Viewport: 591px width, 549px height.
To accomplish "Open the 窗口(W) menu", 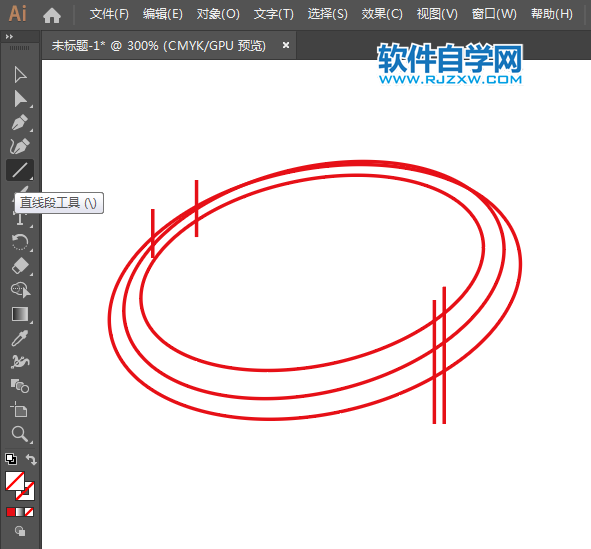I will tap(494, 14).
